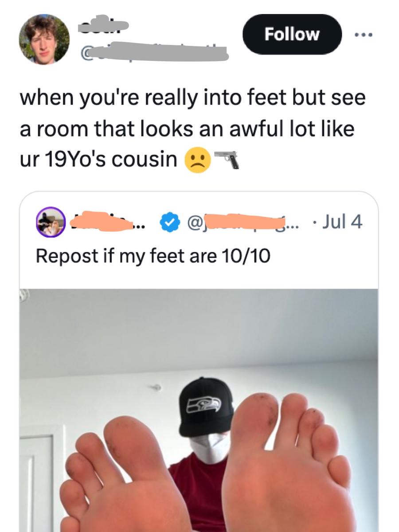Image resolution: width=399 pixels, height=532 pixels.
Task: Click the Follow button
Action: pyautogui.click(x=292, y=34)
